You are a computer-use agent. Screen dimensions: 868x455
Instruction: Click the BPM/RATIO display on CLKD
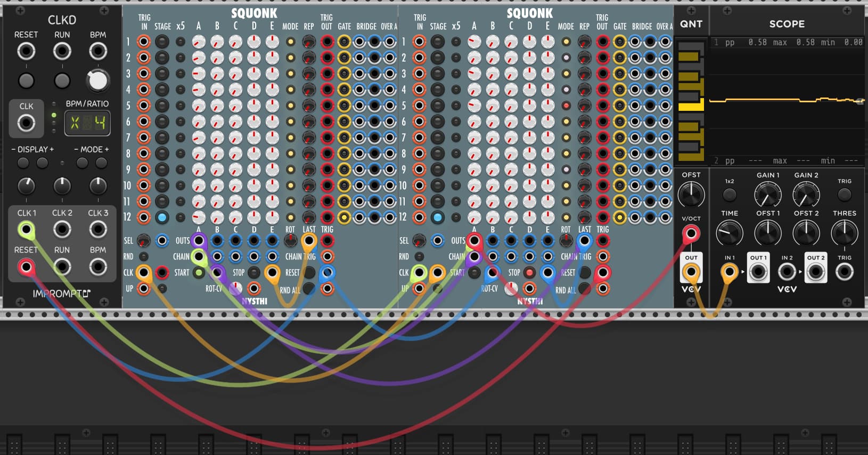[87, 124]
